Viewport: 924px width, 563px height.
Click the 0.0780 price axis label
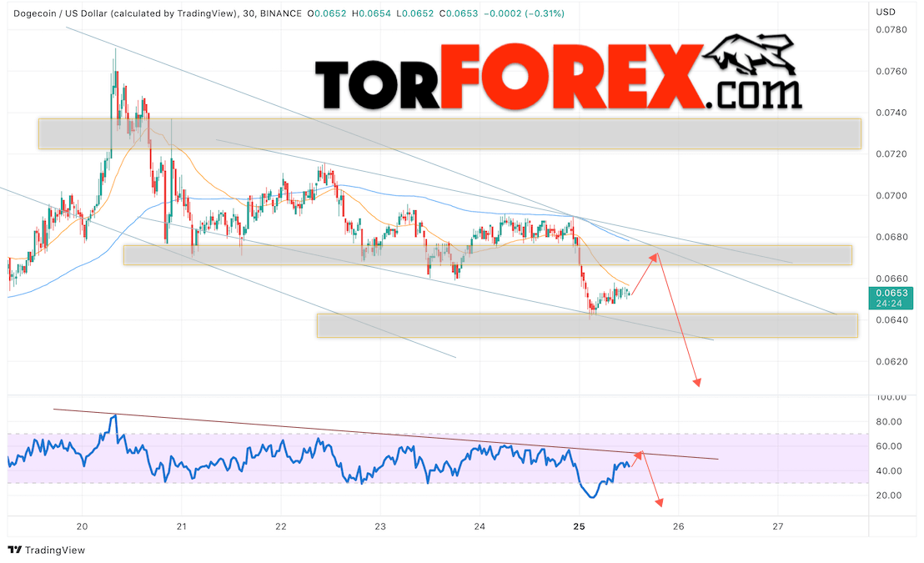[891, 30]
